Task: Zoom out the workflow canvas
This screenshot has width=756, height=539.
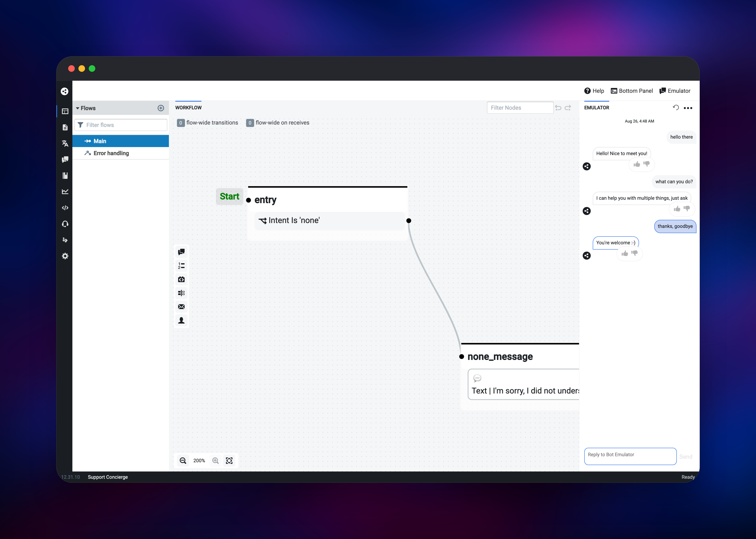Action: click(183, 461)
